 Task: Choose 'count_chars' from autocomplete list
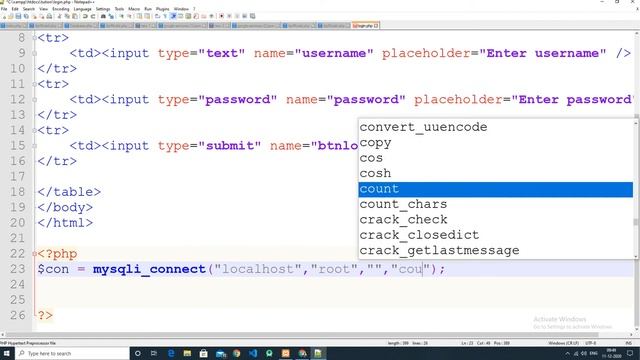click(x=496, y=204)
